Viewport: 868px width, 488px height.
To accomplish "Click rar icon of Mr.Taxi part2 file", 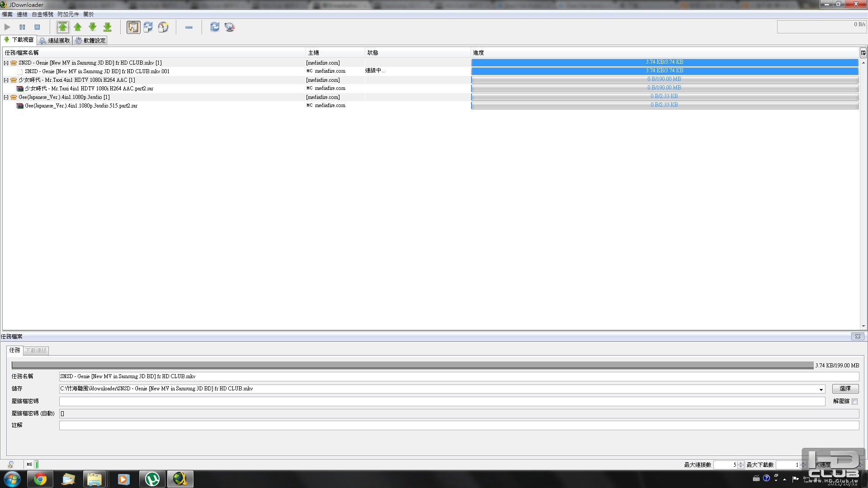I will pyautogui.click(x=20, y=89).
